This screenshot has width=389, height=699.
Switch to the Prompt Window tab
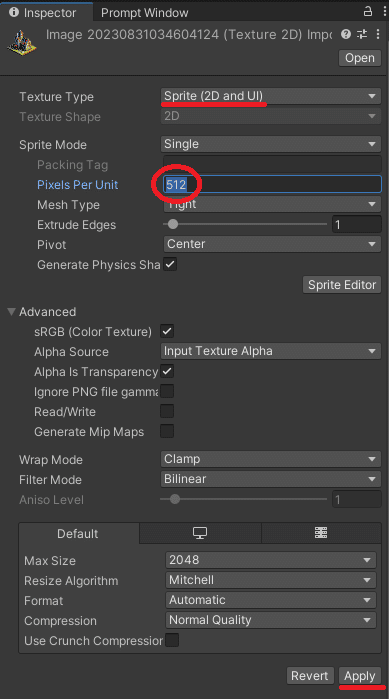144,12
